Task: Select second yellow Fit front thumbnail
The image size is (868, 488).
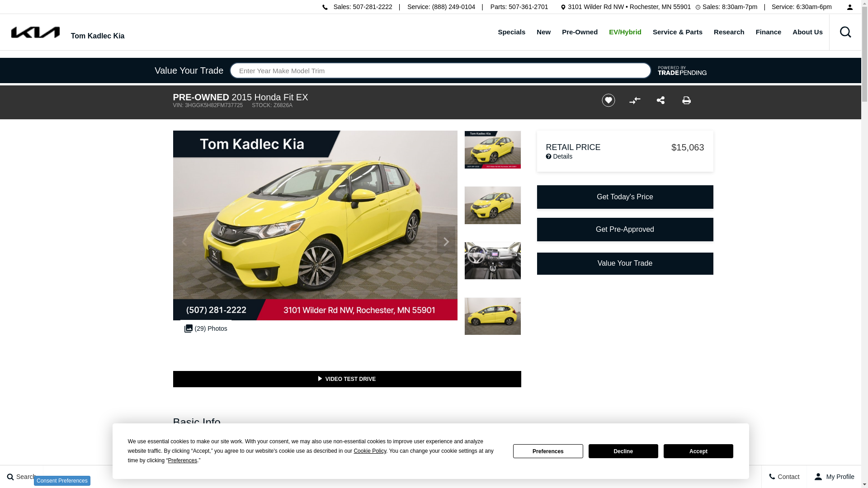Action: pos(492,205)
